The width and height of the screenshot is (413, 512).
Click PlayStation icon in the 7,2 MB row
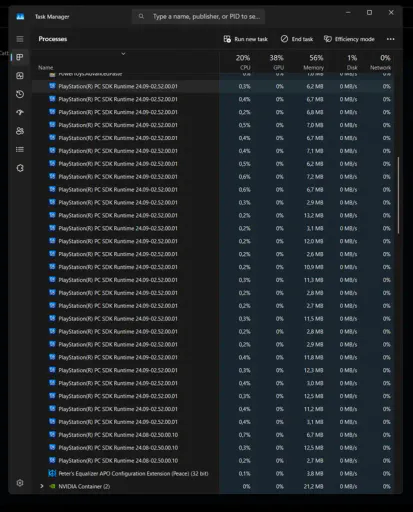pos(52,176)
